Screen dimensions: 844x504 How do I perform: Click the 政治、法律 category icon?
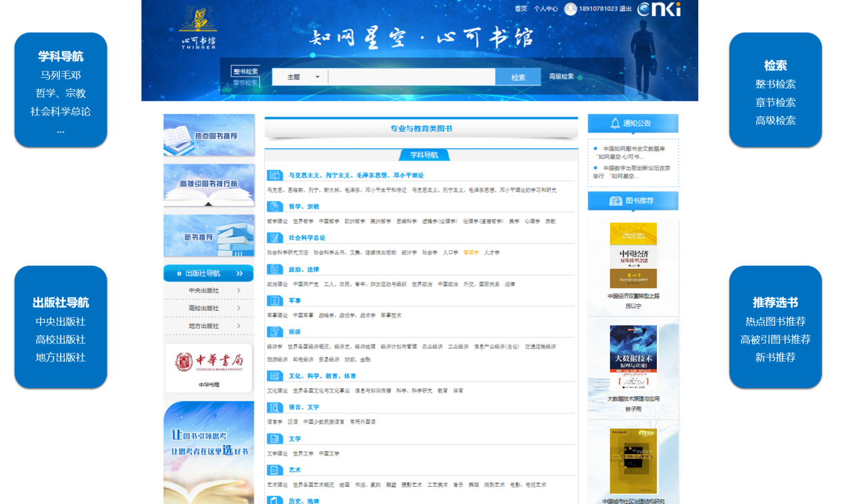tap(275, 269)
